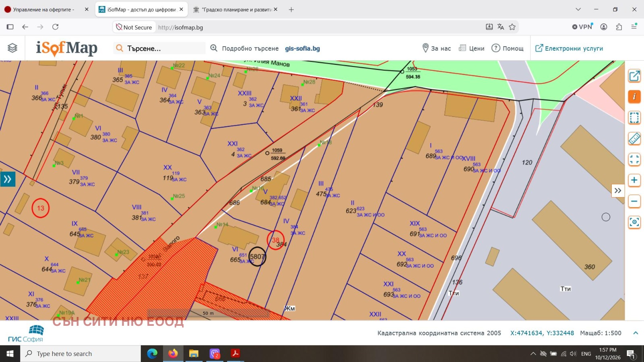Toggle the orange info identify tool
644x362 pixels.
coord(634,97)
